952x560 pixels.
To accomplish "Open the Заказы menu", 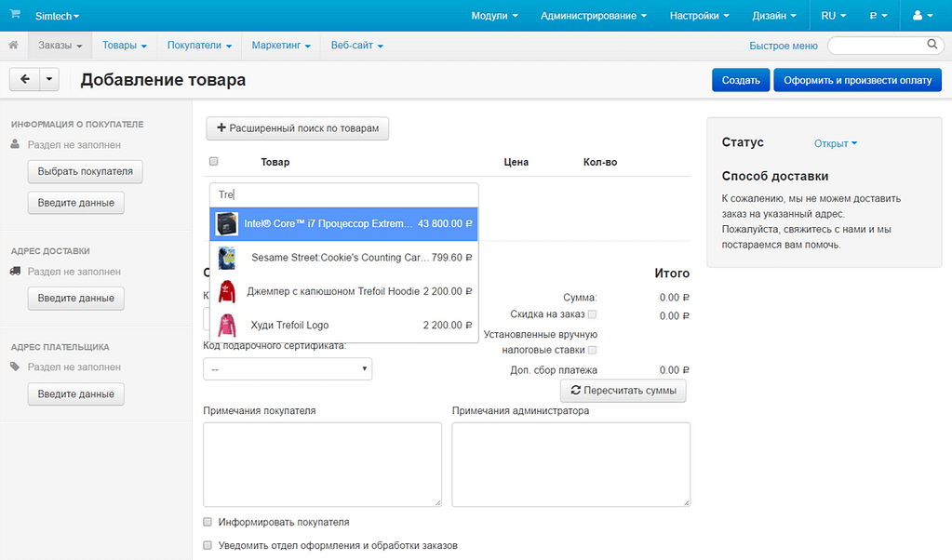I will tap(60, 45).
